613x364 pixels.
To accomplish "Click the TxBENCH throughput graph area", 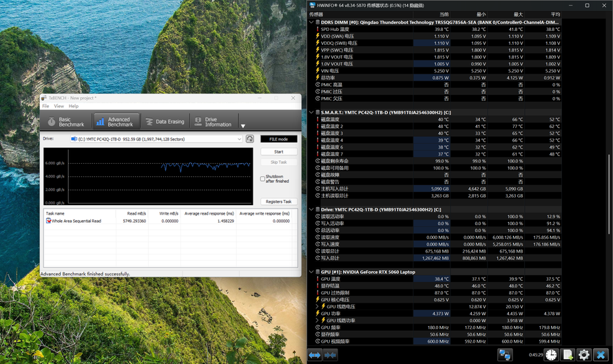I will click(148, 176).
